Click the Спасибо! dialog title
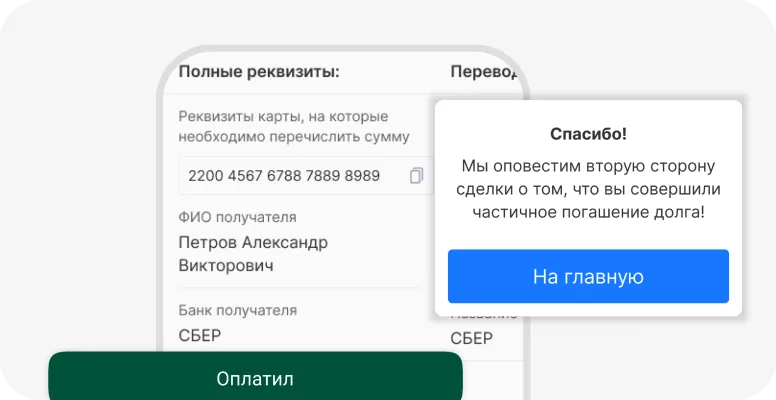 click(588, 134)
